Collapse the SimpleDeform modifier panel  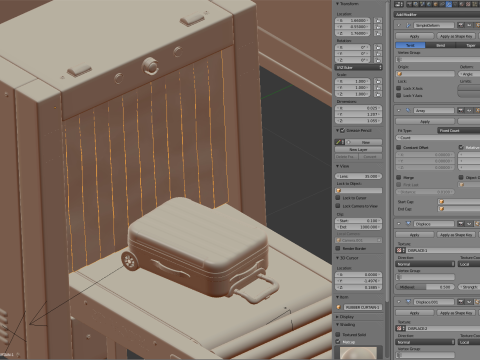(x=399, y=25)
